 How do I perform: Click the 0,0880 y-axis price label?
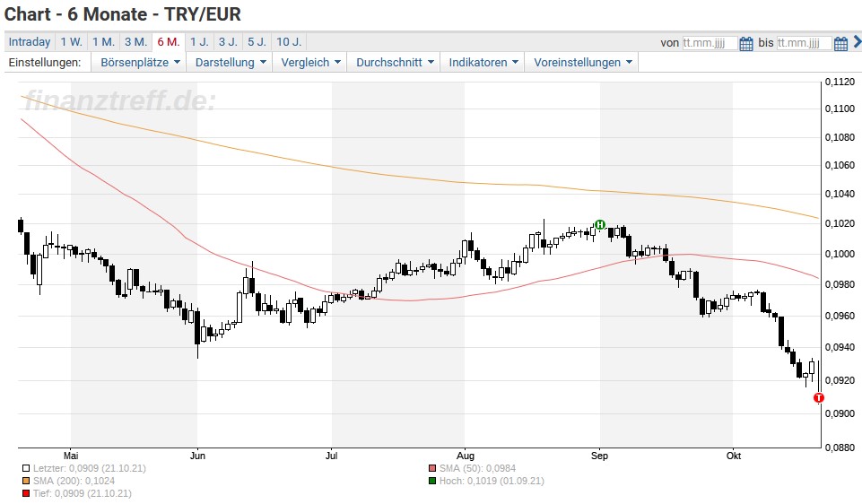coord(840,448)
